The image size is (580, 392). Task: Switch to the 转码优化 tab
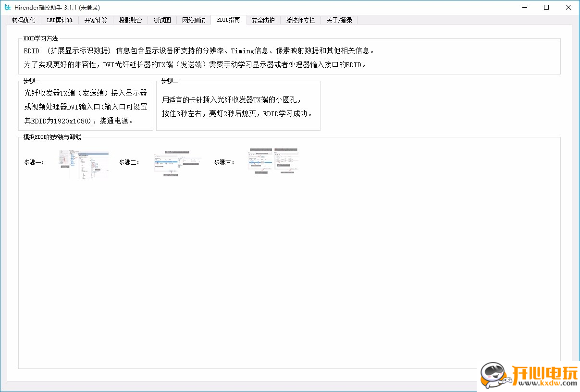[x=24, y=20]
